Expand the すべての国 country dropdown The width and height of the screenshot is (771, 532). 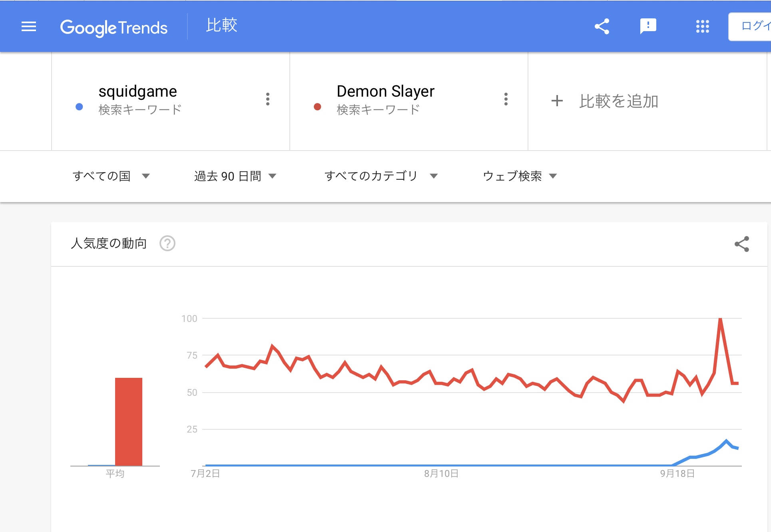pos(111,176)
